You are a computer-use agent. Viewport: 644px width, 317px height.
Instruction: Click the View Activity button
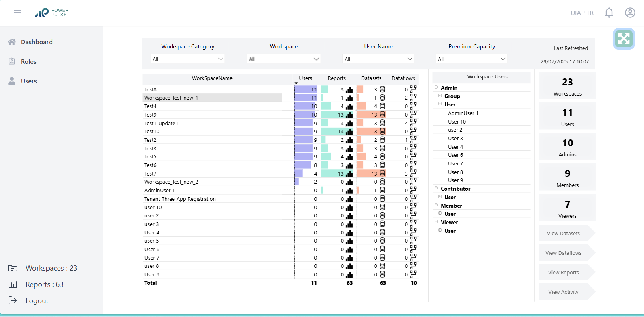click(567, 292)
